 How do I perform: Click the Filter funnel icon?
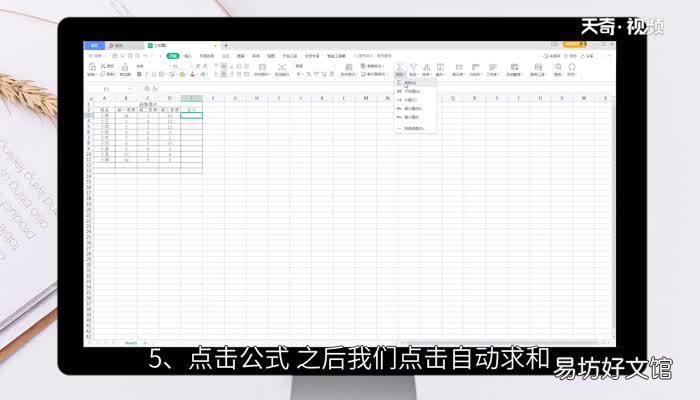pyautogui.click(x=413, y=67)
